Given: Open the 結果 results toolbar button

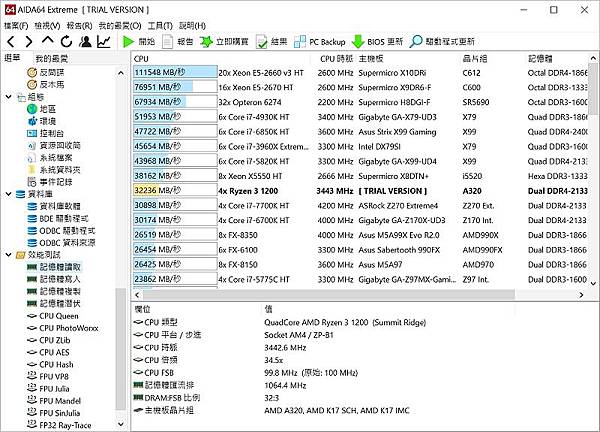Looking at the screenshot, I should pyautogui.click(x=271, y=41).
